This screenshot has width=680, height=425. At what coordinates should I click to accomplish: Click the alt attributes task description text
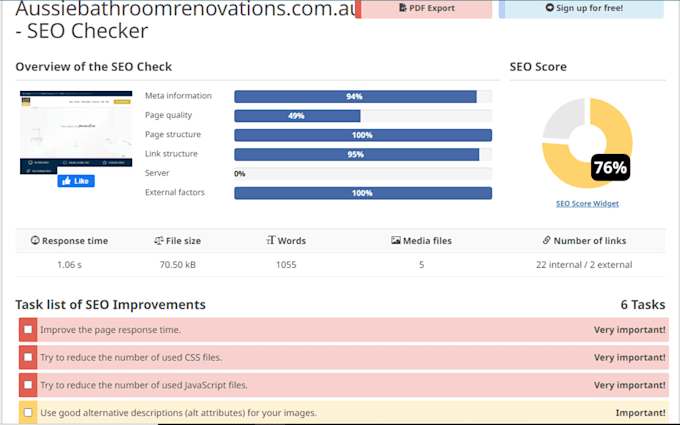(x=178, y=412)
